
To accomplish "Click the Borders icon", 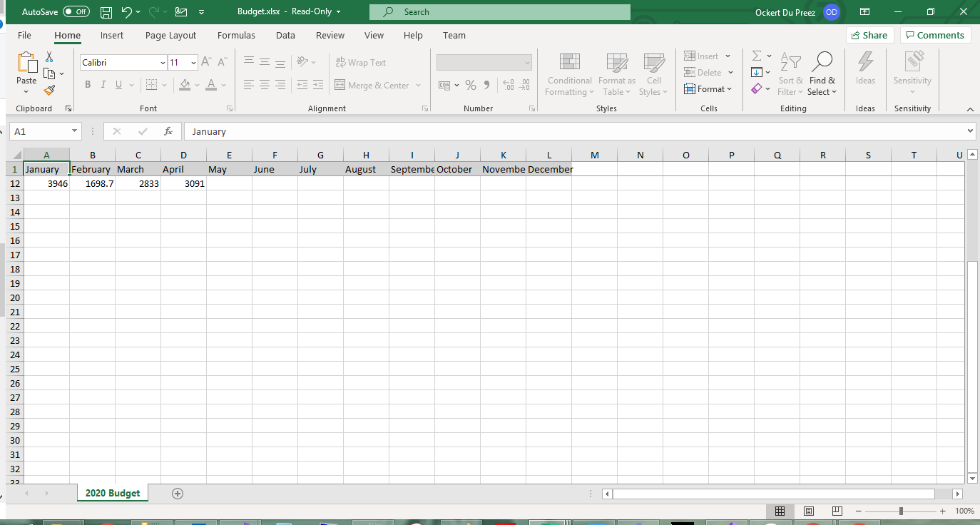I will pyautogui.click(x=151, y=85).
